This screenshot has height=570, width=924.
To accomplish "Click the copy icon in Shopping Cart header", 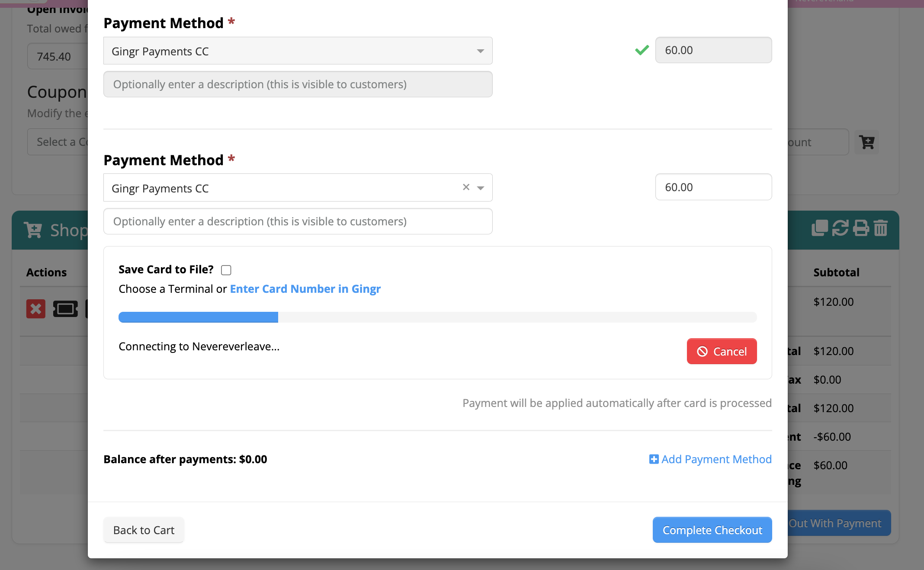I will click(x=820, y=228).
